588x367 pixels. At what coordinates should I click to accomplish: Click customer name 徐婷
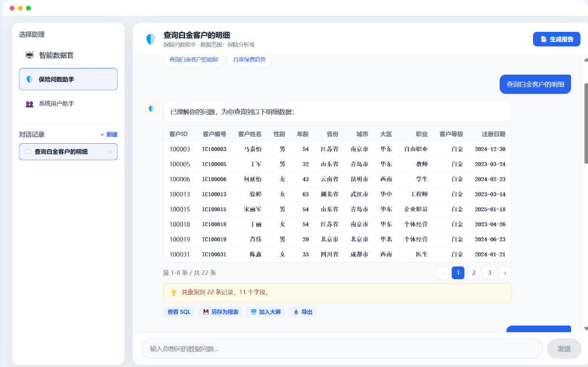click(x=256, y=194)
